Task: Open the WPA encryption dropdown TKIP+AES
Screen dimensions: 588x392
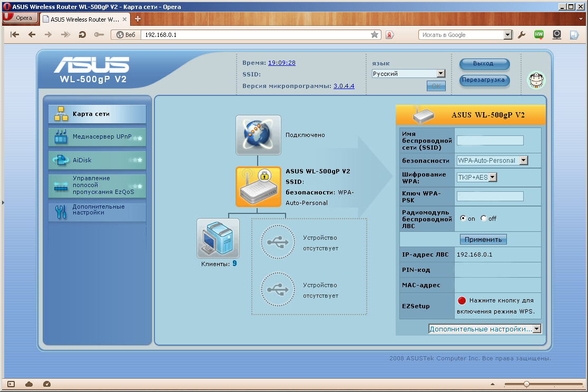Action: click(477, 177)
